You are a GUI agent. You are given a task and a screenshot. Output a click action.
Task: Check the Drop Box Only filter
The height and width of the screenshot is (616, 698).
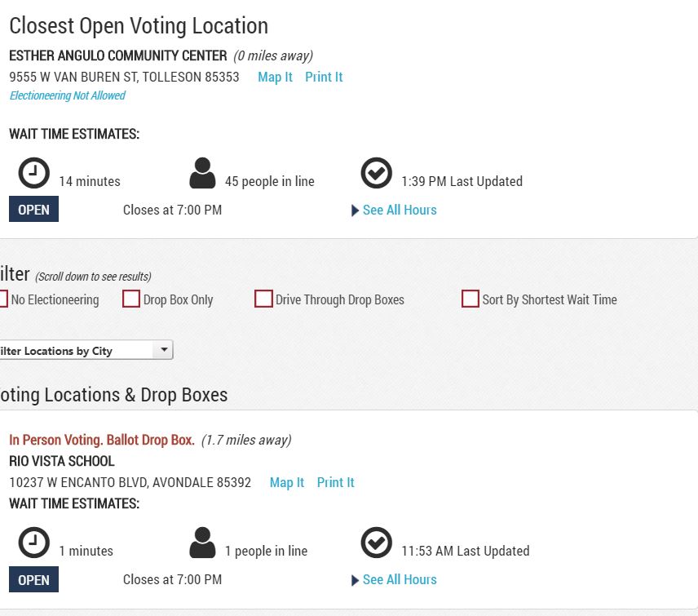[130, 299]
